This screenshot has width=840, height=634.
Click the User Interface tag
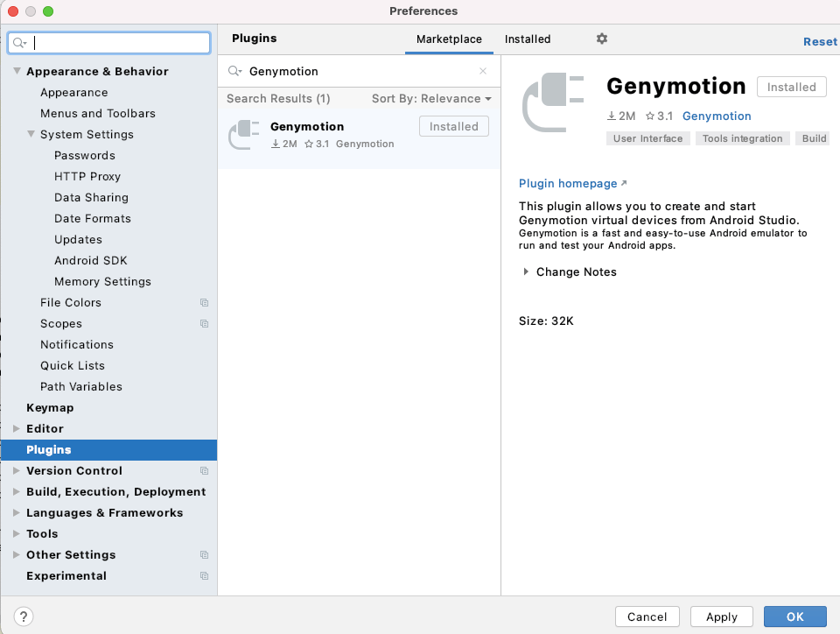647,137
